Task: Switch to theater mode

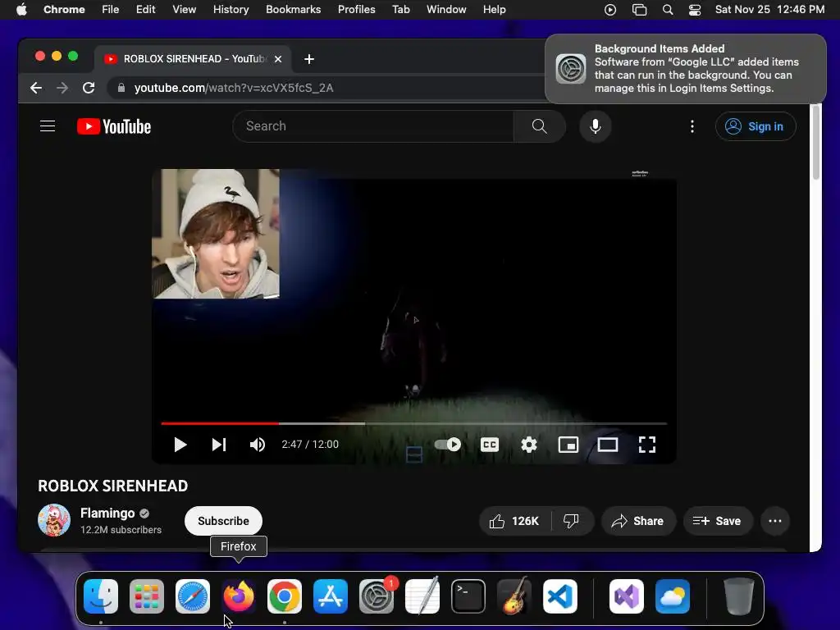Action: point(608,445)
